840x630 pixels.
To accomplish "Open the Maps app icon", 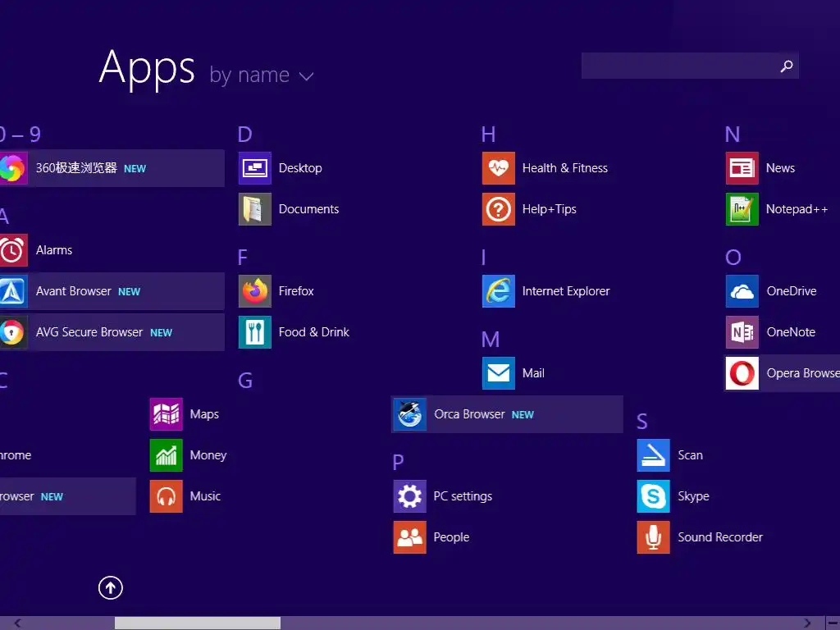I will coord(167,414).
